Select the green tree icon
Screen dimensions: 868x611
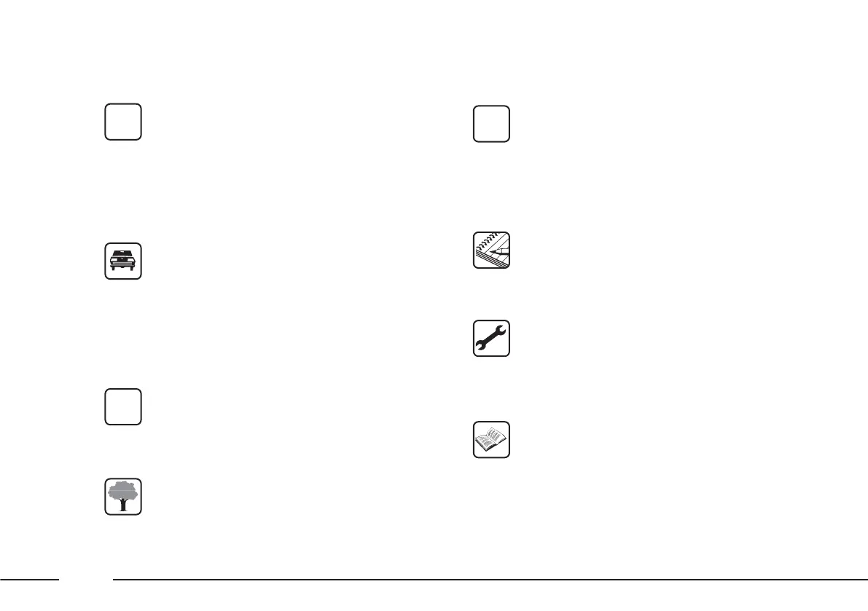[122, 497]
